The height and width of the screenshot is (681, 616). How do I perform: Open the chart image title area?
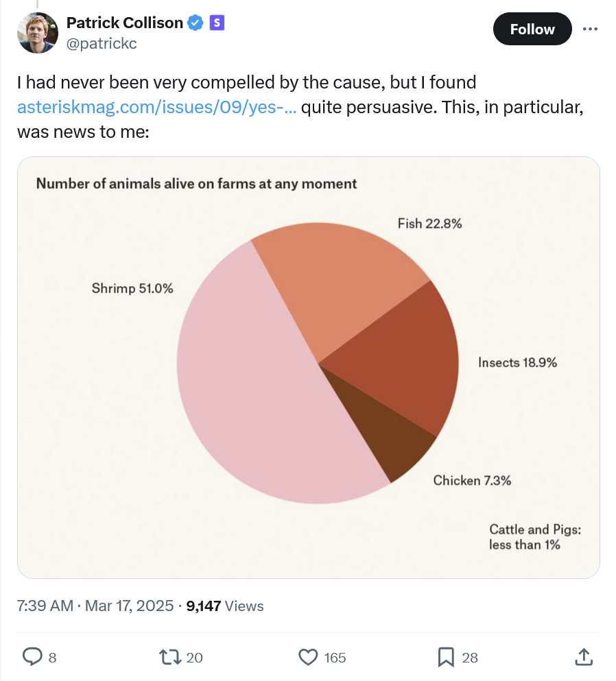[x=196, y=184]
